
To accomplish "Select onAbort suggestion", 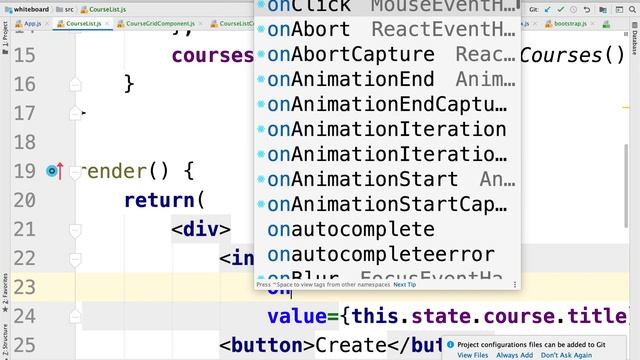I will (x=387, y=29).
